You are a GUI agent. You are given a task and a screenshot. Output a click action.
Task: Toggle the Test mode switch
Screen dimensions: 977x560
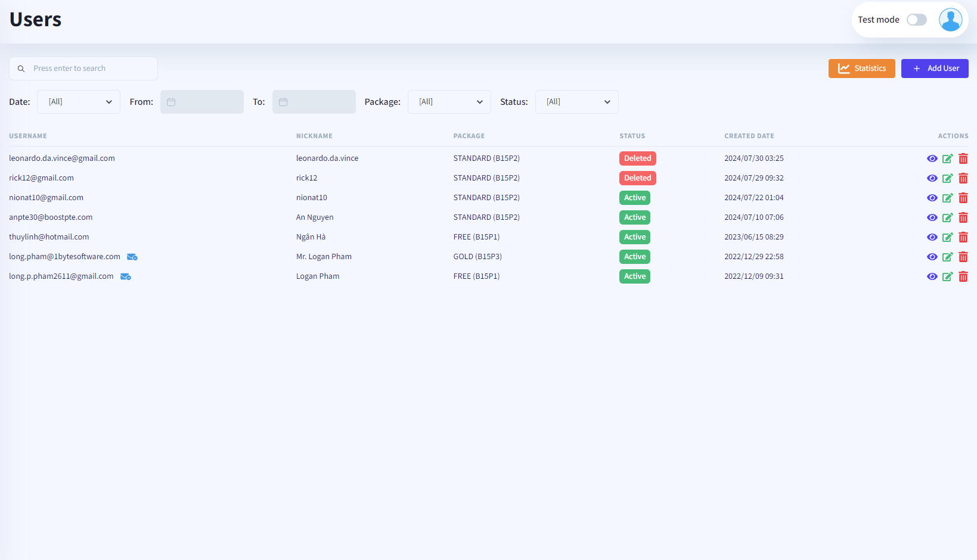(916, 20)
